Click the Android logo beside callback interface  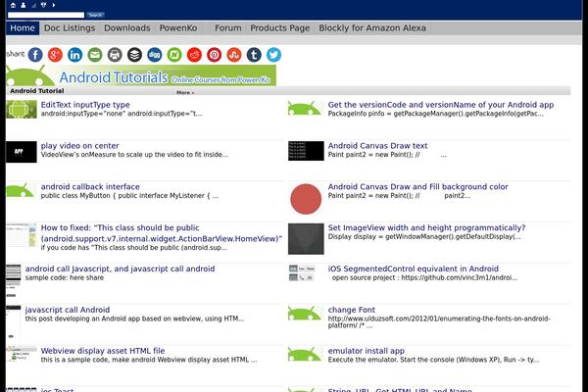click(21, 190)
